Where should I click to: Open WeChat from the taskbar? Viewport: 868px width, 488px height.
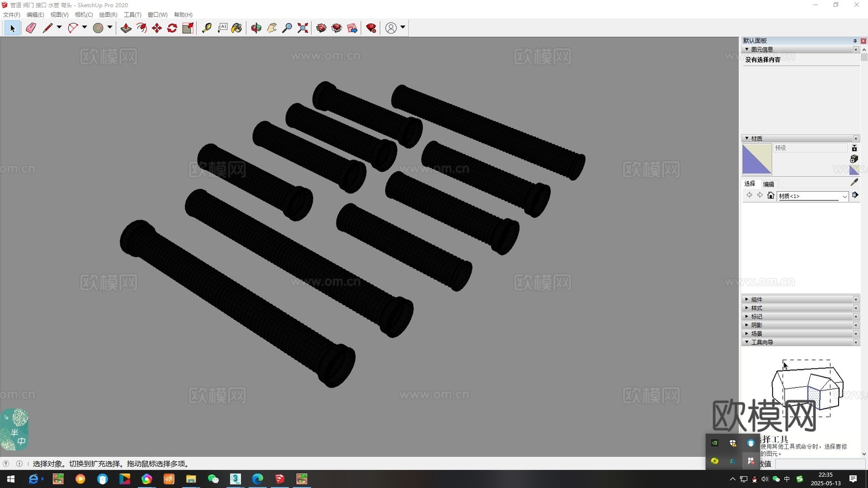click(213, 479)
